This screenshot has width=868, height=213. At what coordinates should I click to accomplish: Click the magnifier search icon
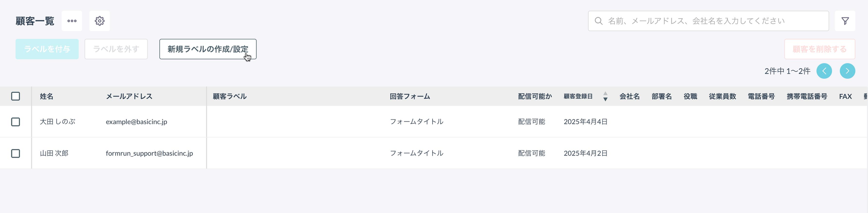598,21
